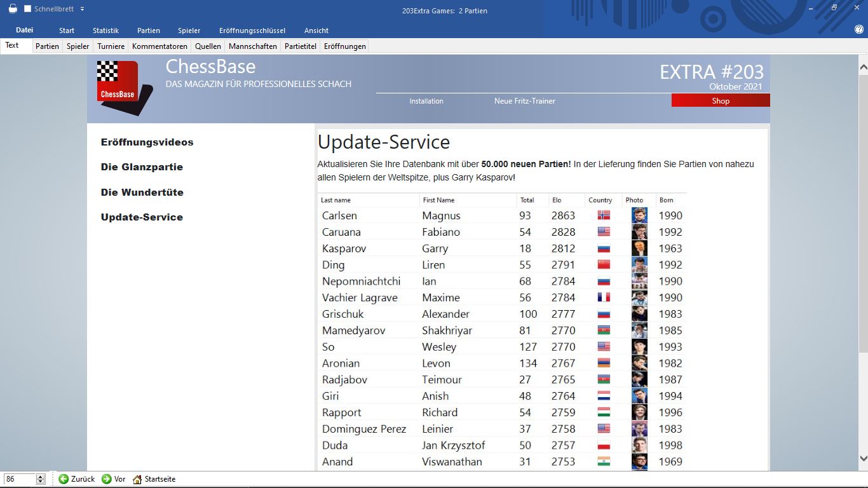Click the green Zurück back arrow
The width and height of the screenshot is (868, 488).
pyautogui.click(x=64, y=479)
